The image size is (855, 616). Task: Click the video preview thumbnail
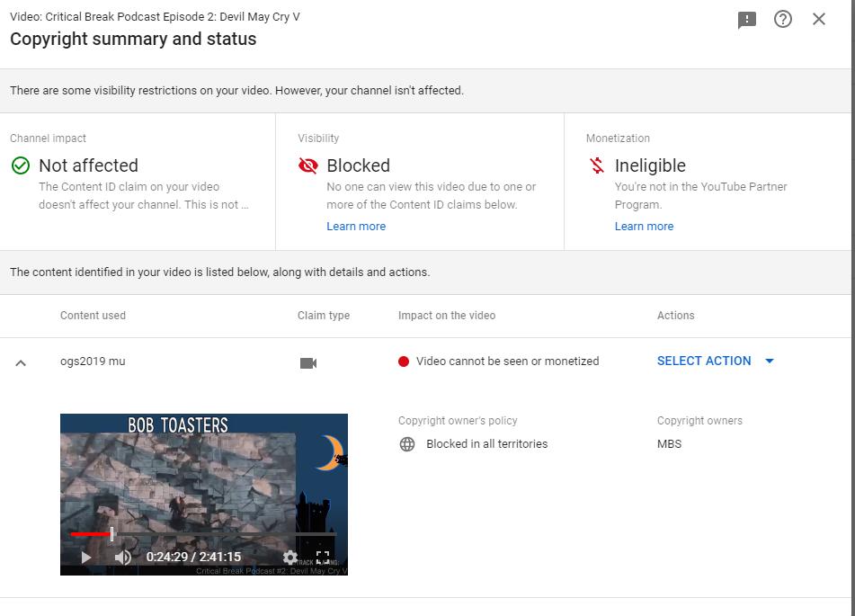[x=204, y=495]
